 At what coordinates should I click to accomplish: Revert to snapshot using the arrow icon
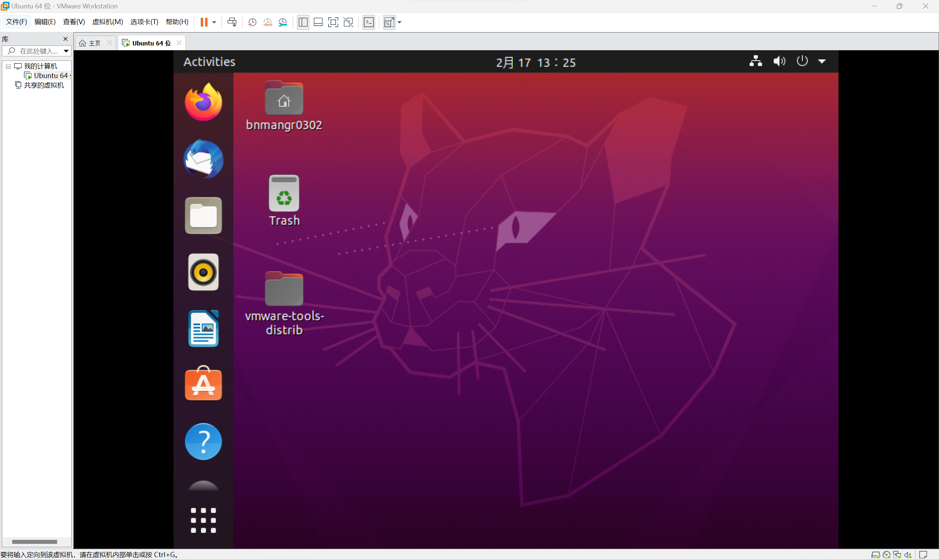click(268, 22)
